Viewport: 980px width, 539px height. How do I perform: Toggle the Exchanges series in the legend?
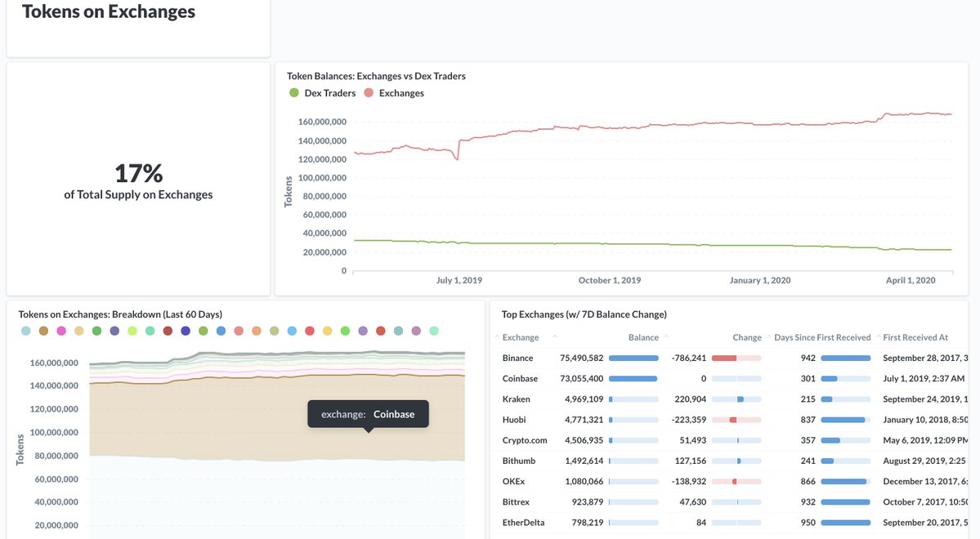pyautogui.click(x=395, y=93)
